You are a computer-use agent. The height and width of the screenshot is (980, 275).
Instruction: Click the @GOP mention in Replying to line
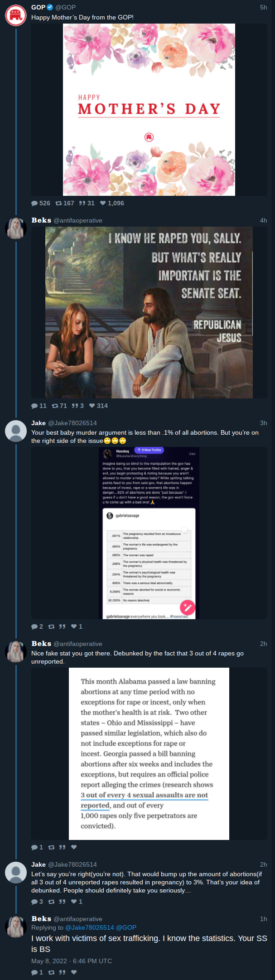[x=126, y=927]
